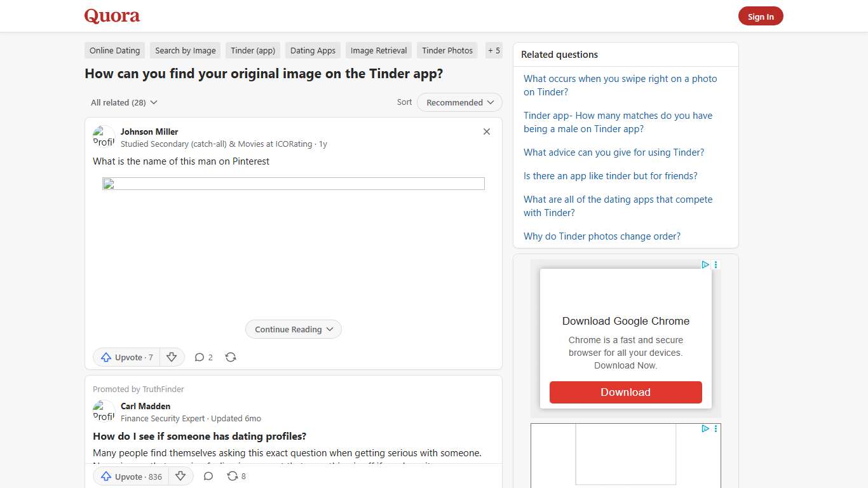This screenshot has height=488, width=868.
Task: Click the Quora logo
Action: (x=112, y=16)
